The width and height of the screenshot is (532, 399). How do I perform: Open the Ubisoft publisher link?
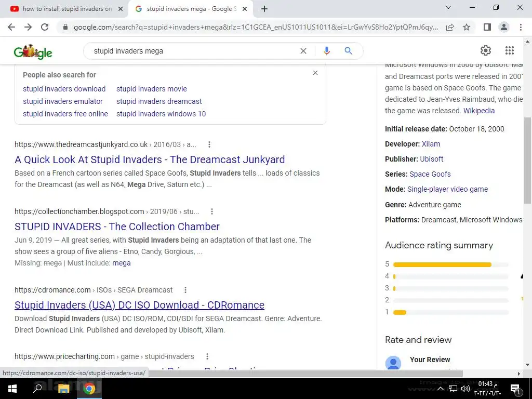(432, 159)
